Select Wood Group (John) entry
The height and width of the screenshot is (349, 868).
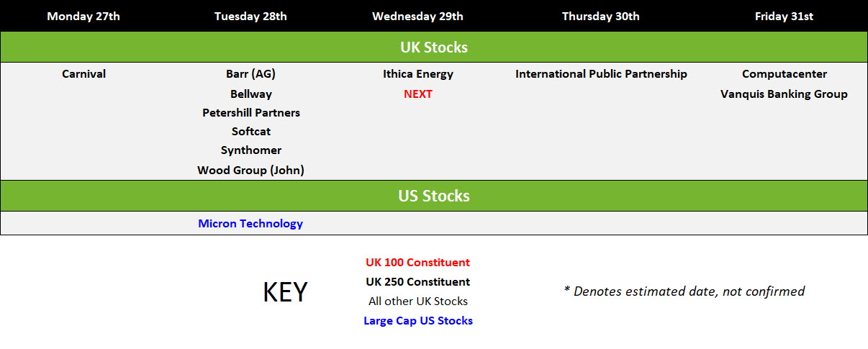(250, 170)
